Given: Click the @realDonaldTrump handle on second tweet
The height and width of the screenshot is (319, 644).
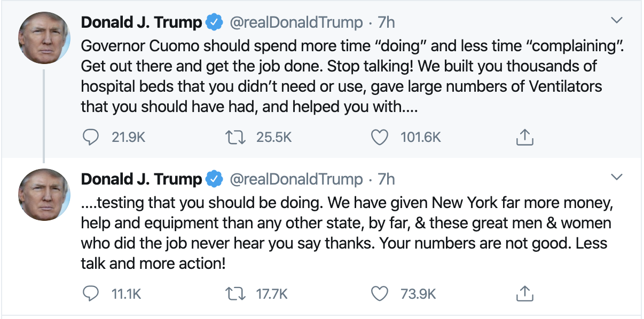Looking at the screenshot, I should [296, 179].
